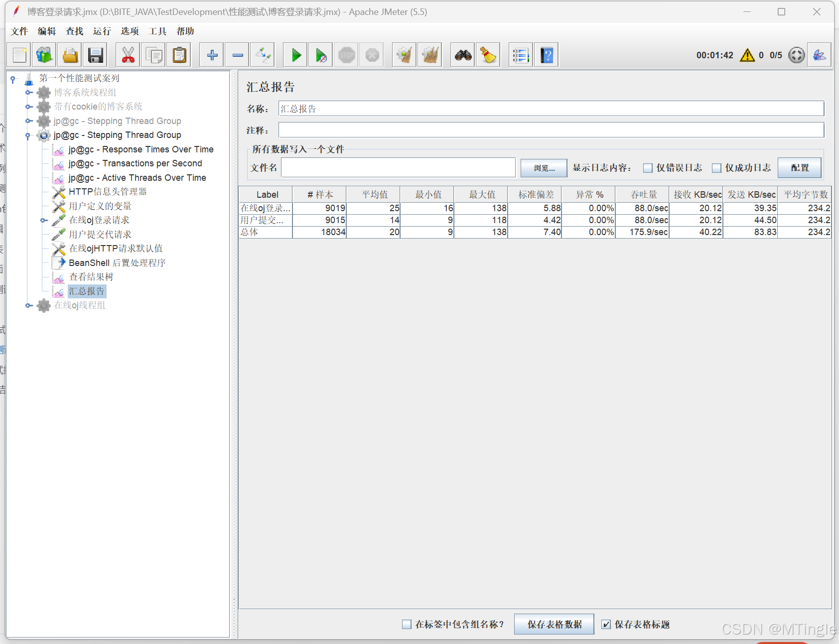Click the Reset search brush icon
Screen dimensions: 839x644
coord(489,55)
